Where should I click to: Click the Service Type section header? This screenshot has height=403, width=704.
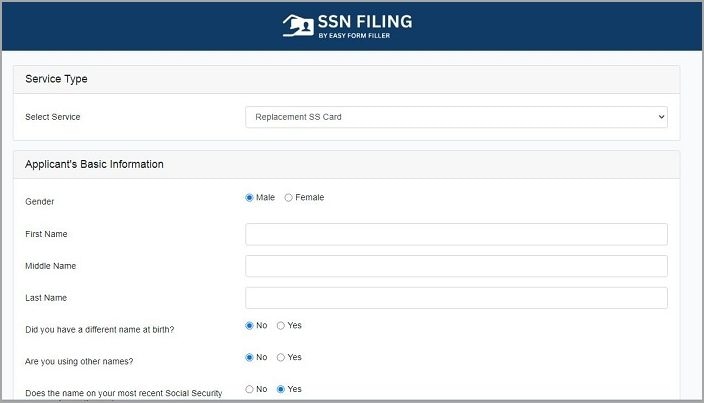(x=57, y=79)
